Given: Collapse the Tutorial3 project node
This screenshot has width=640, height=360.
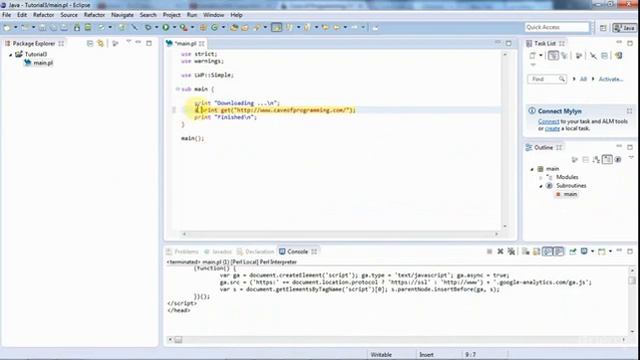Looking at the screenshot, I should pyautogui.click(x=11, y=54).
